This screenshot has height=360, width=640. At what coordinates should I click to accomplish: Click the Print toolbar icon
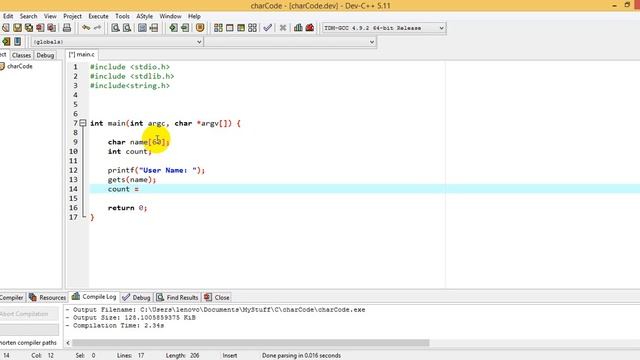click(67, 28)
